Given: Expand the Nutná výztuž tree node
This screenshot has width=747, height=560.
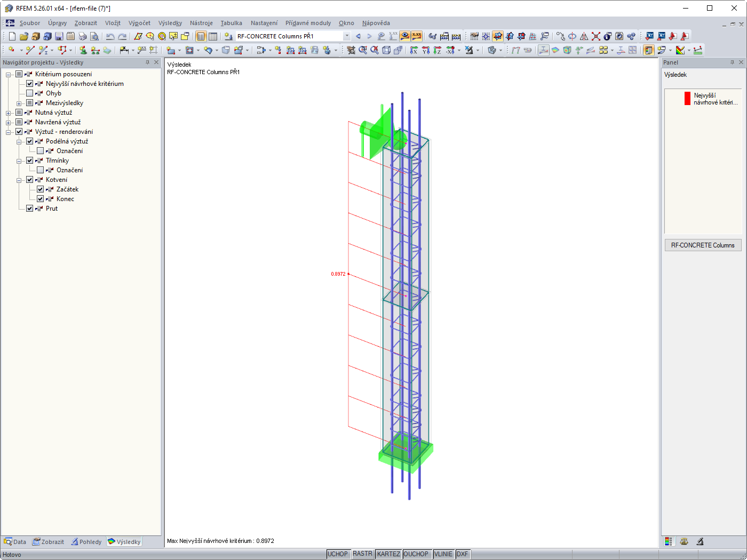Looking at the screenshot, I should click(x=9, y=113).
